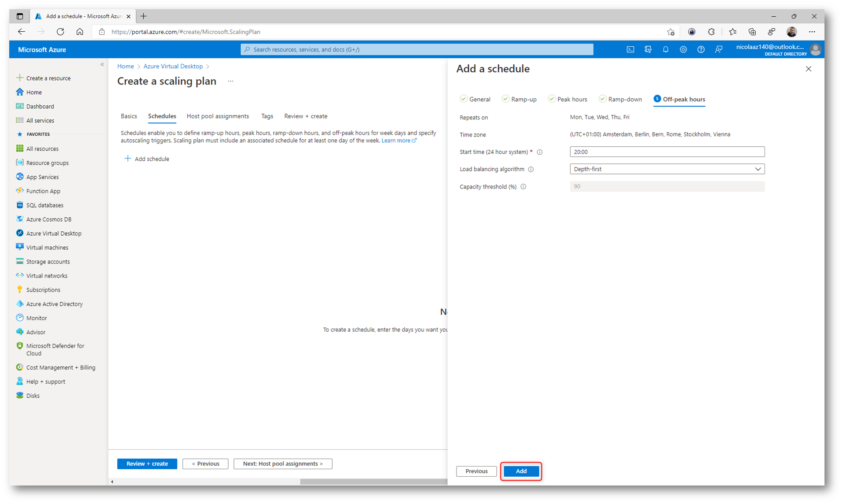
Task: Go to the Ramp-up schedule step
Action: tap(519, 99)
